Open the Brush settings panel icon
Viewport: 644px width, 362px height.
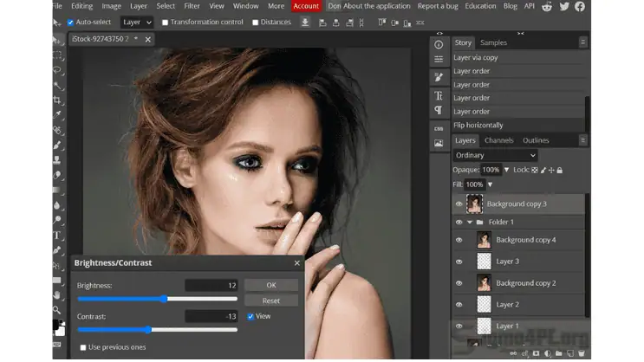point(439,77)
